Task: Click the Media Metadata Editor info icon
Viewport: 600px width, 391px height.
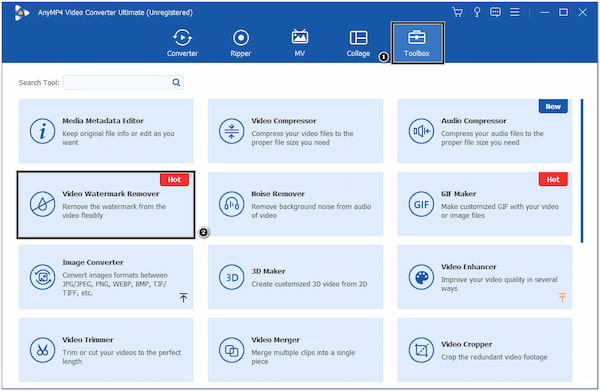Action: point(42,131)
